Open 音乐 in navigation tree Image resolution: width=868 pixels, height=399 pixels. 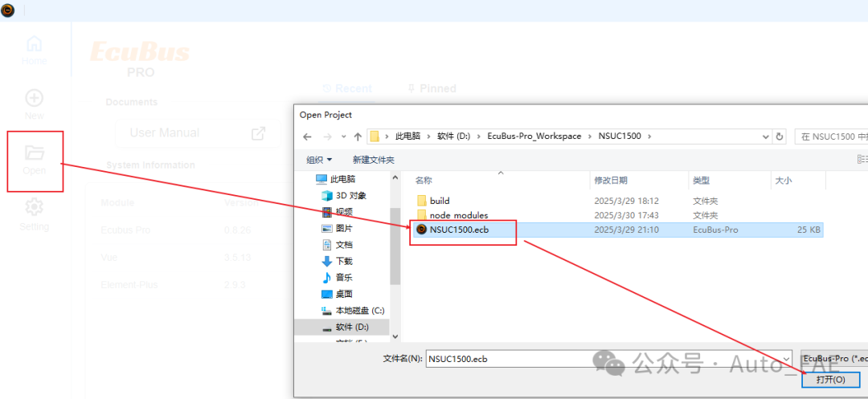pos(337,278)
